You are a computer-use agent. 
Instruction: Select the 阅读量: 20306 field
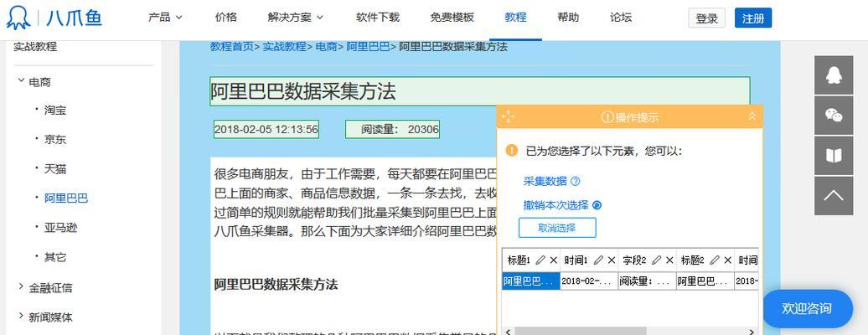point(392,130)
